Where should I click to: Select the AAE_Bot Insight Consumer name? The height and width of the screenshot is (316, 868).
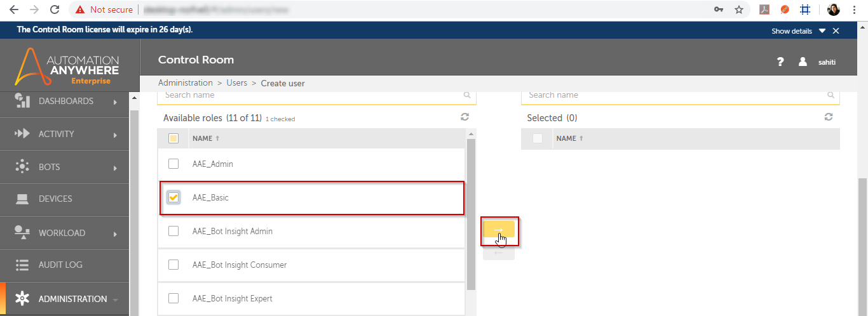tap(240, 265)
